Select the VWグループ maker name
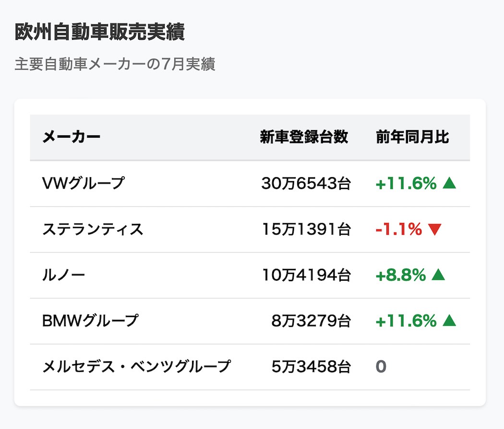This screenshot has height=429, width=504. [83, 183]
